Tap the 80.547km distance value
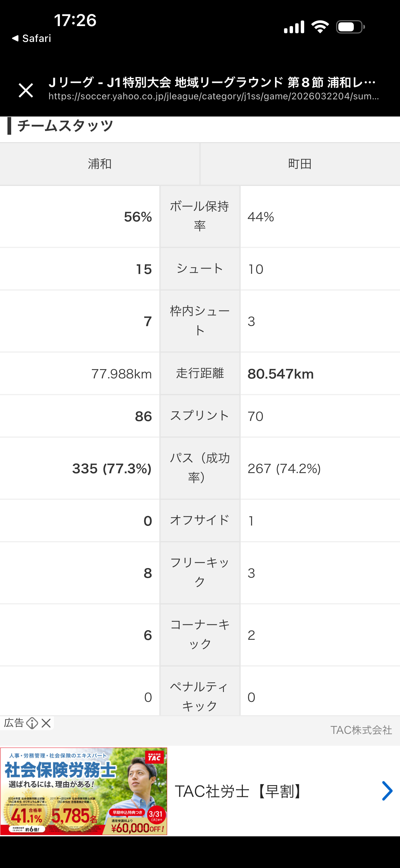The height and width of the screenshot is (868, 400). [281, 374]
